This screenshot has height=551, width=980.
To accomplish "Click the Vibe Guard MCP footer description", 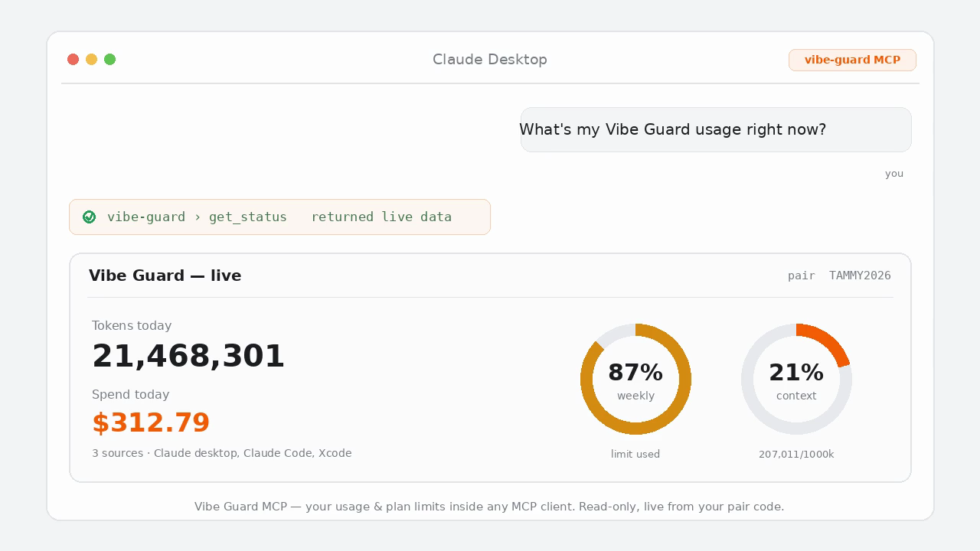I will 489,507.
